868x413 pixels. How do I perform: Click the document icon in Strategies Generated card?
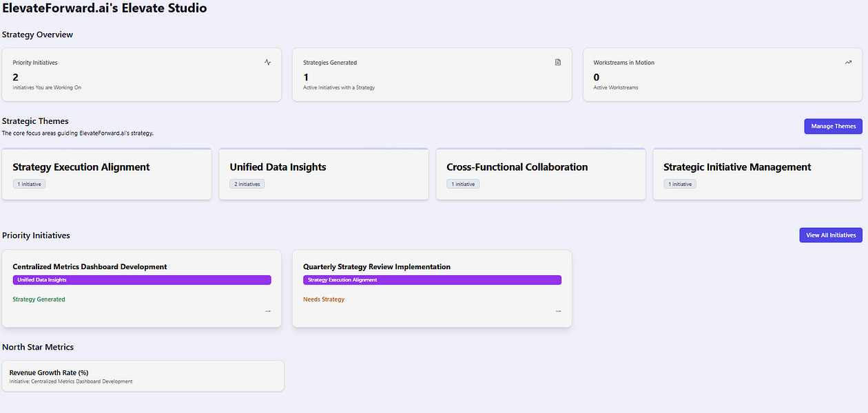pyautogui.click(x=558, y=62)
